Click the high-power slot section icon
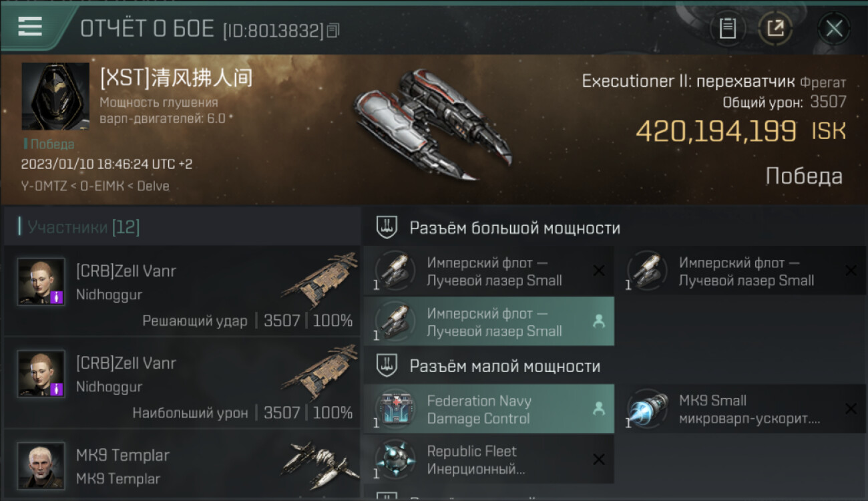The width and height of the screenshot is (868, 501). coord(387,228)
